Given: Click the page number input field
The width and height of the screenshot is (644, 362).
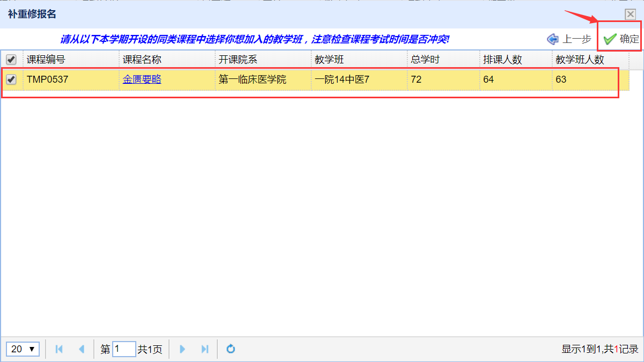Looking at the screenshot, I should (x=124, y=349).
